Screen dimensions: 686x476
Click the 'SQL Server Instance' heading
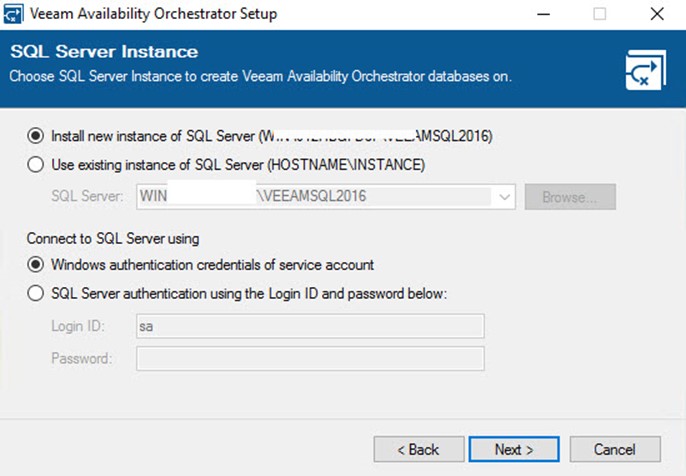click(x=104, y=52)
